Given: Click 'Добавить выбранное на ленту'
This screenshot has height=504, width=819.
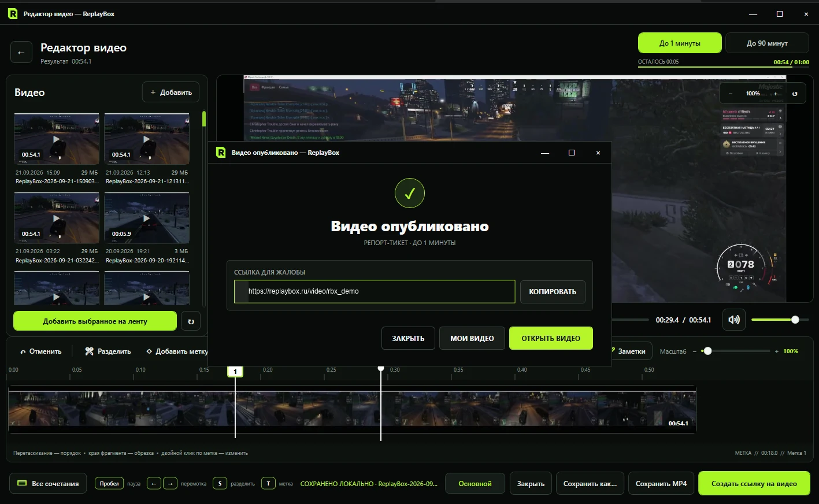Looking at the screenshot, I should click(95, 321).
